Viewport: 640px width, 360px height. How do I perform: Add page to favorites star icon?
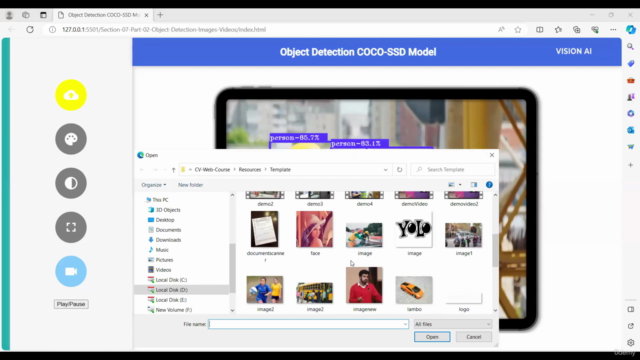pyautogui.click(x=518, y=29)
